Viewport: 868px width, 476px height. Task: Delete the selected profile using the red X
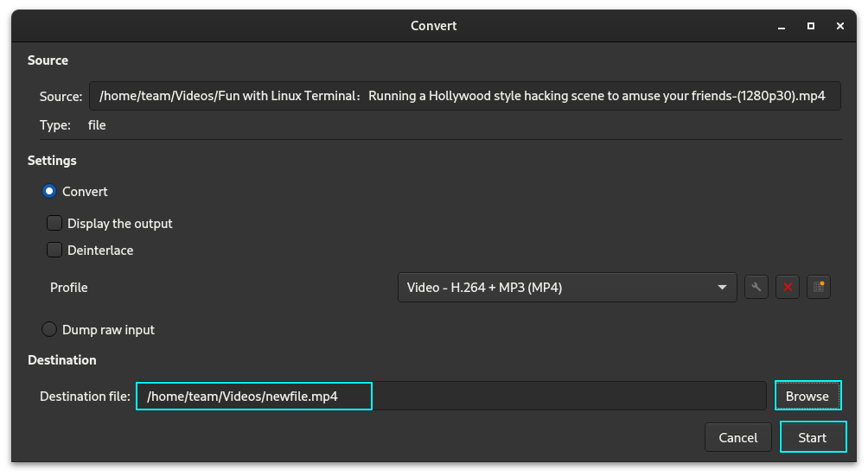[787, 288]
